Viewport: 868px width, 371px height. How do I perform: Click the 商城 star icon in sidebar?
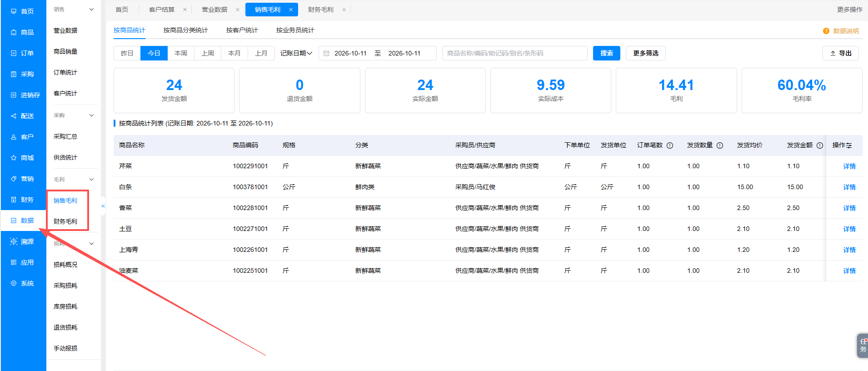14,158
